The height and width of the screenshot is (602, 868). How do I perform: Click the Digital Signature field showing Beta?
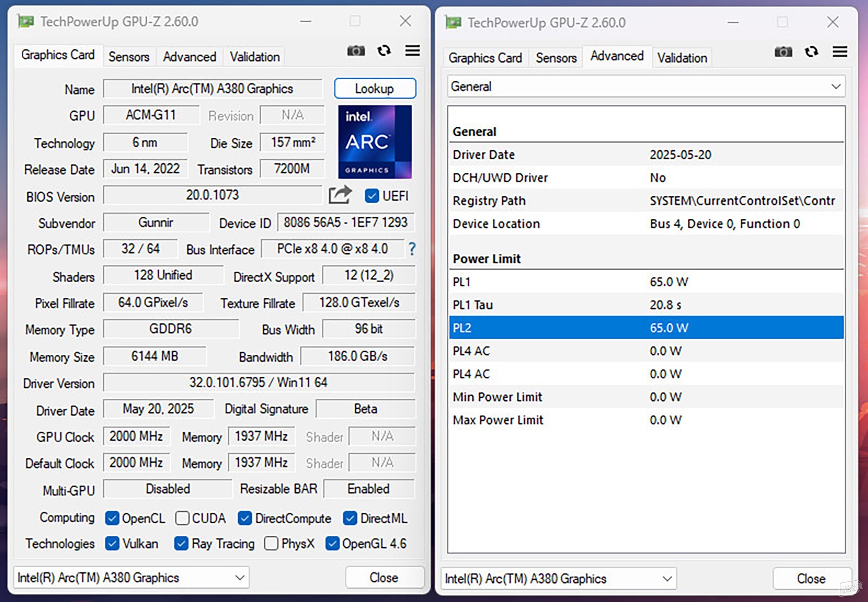(365, 409)
